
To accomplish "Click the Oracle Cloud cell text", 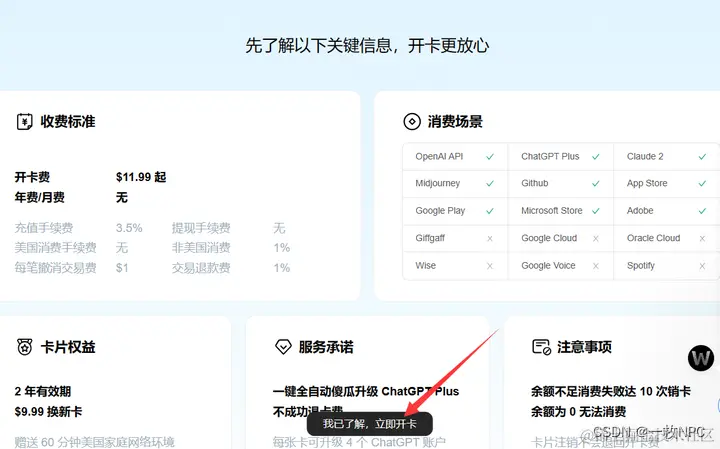I will 653,238.
